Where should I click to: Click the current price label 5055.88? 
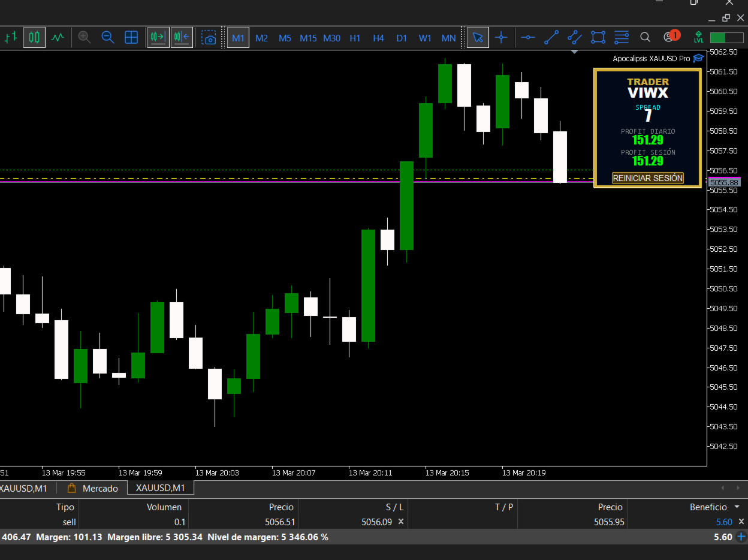tap(724, 182)
